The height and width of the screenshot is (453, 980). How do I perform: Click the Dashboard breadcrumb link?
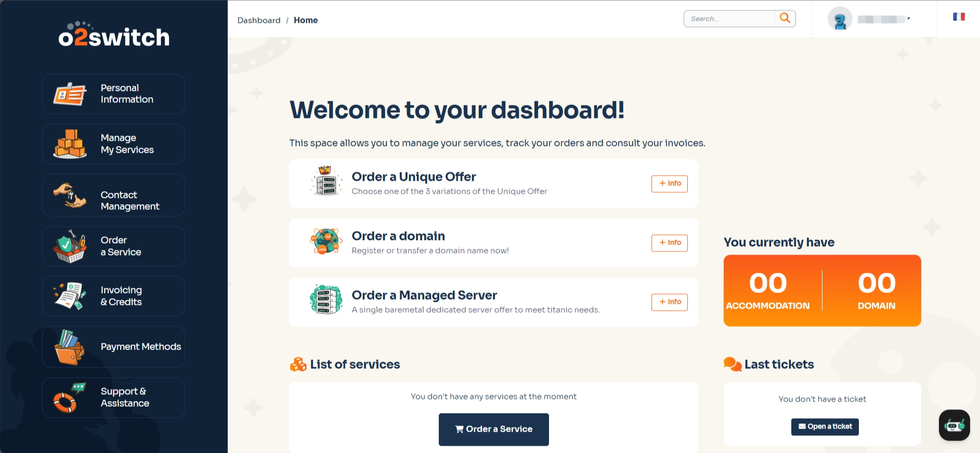(x=259, y=20)
